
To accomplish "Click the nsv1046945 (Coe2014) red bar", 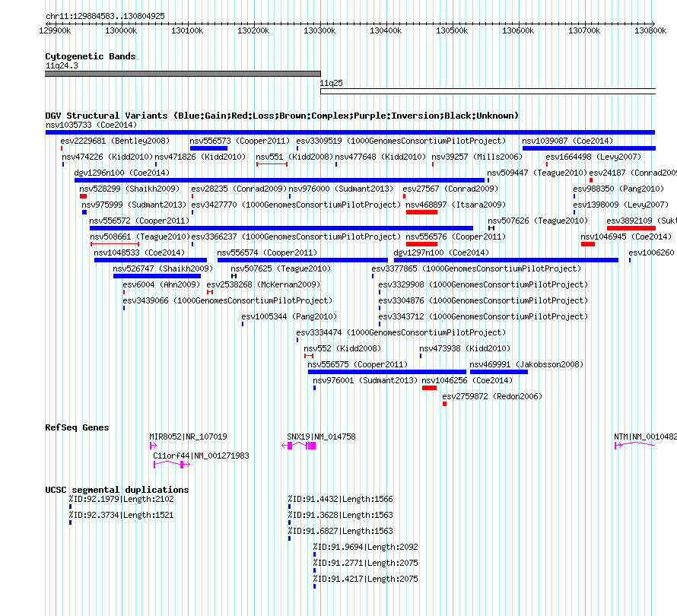I will [588, 244].
